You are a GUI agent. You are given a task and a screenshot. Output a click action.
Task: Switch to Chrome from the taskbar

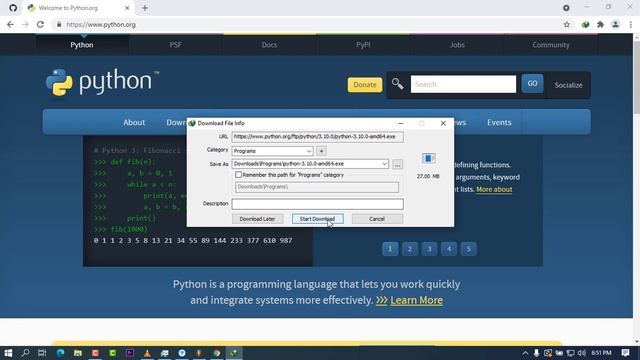pyautogui.click(x=217, y=353)
